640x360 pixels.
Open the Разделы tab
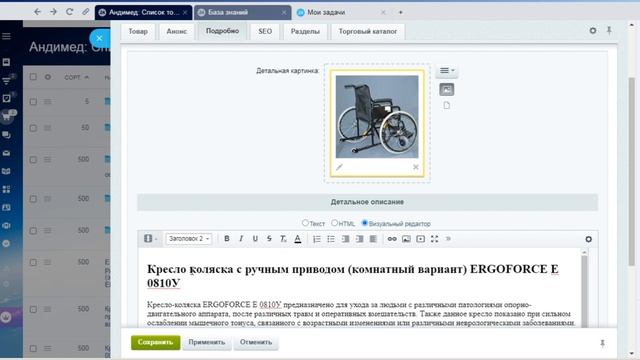(x=305, y=31)
